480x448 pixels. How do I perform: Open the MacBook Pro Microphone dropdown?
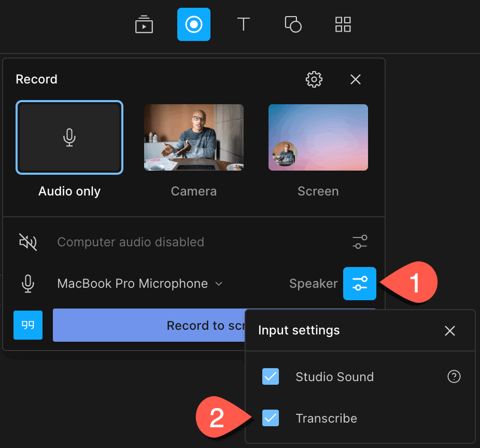(140, 284)
